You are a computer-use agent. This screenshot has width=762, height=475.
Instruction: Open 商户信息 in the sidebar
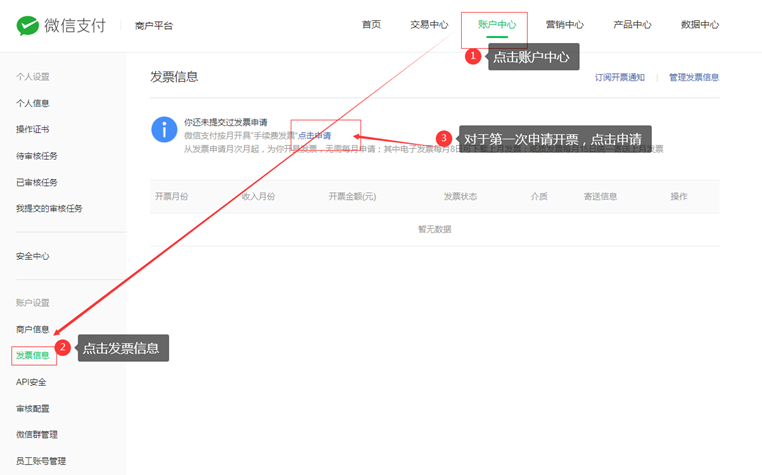(x=33, y=329)
